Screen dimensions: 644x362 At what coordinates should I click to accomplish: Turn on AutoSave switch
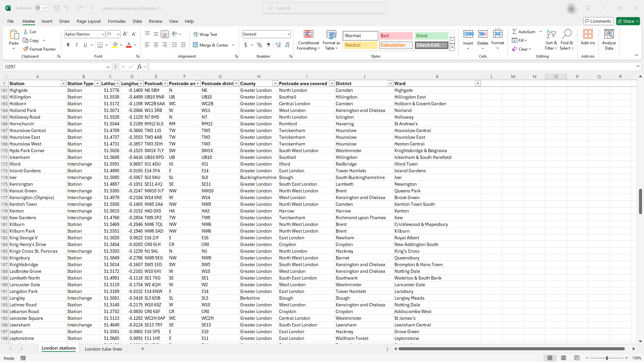click(x=42, y=8)
